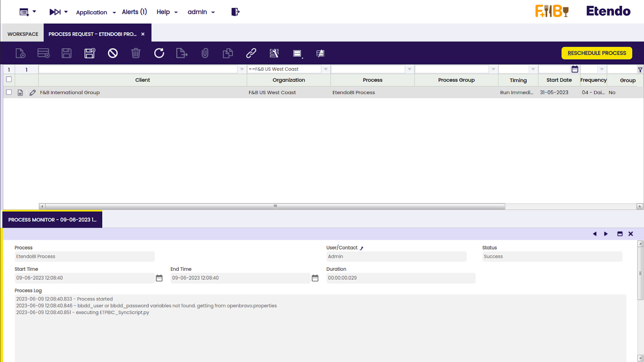644x362 pixels.
Task: Click the Status field showing Success
Action: click(552, 257)
